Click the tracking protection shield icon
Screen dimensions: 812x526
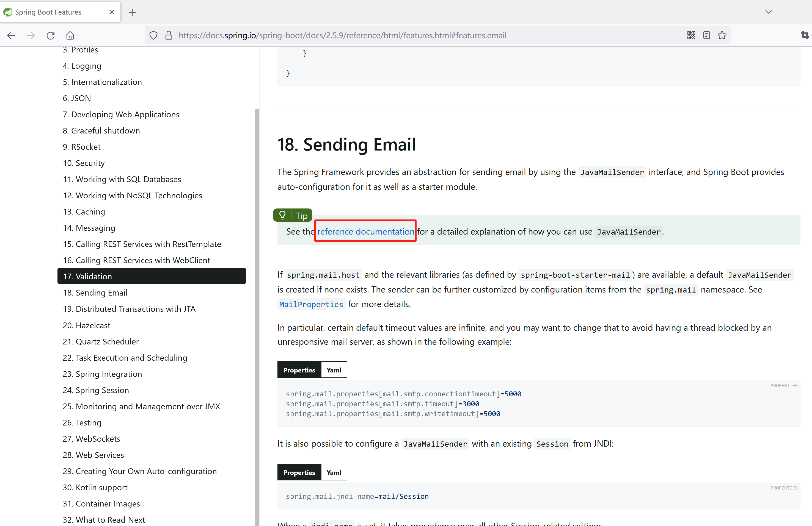tap(153, 35)
